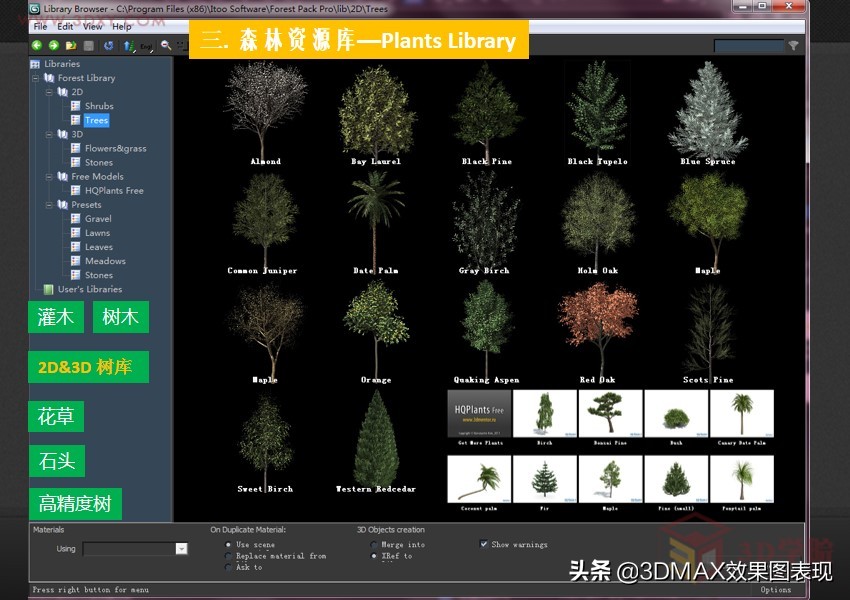The image size is (850, 600).
Task: Click the filter funnel icon near the search box
Action: click(794, 45)
